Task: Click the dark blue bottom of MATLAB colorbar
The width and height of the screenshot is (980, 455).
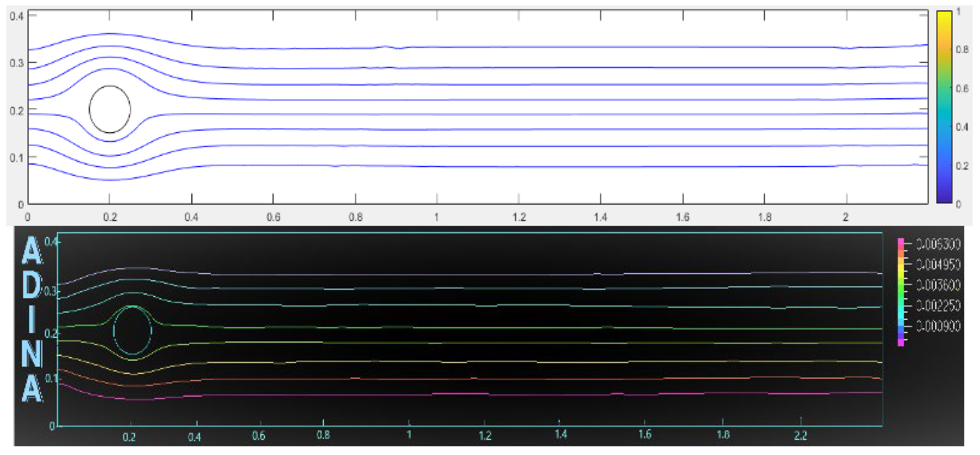Action: coord(944,198)
